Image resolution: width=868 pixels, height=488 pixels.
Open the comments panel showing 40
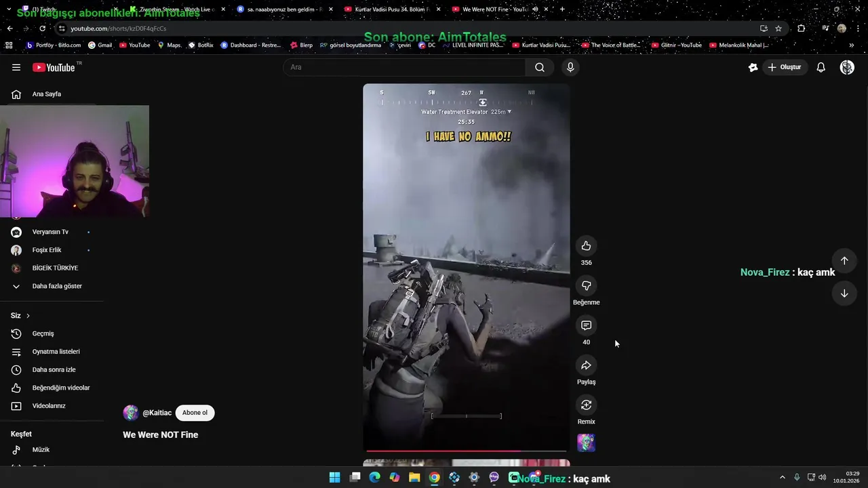click(587, 326)
